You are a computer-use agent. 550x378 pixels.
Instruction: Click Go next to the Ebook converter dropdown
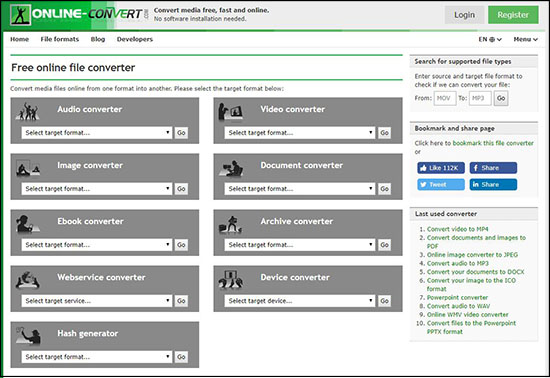[x=181, y=245]
